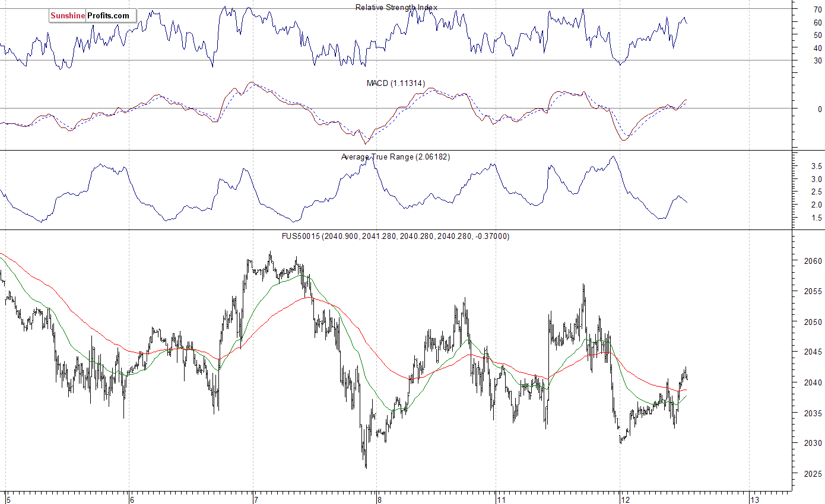This screenshot has width=825, height=504.
Task: Click the RSI axis value 30
Action: point(818,60)
